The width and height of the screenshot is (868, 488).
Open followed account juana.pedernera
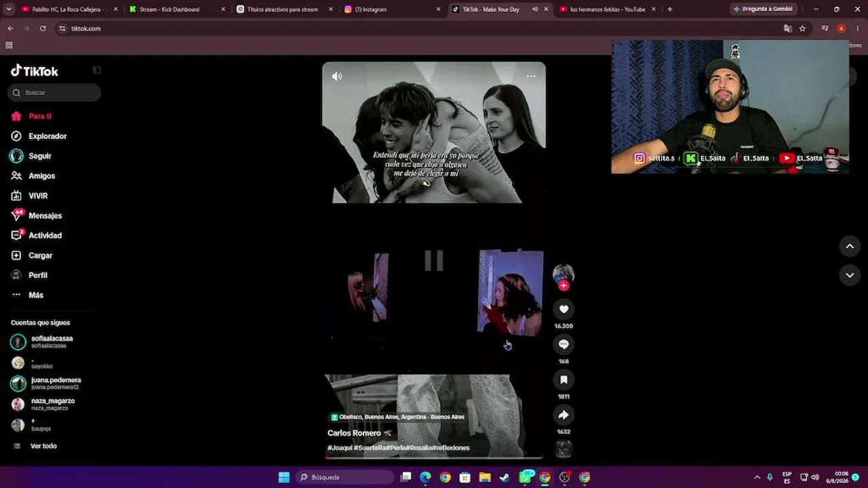(45, 383)
